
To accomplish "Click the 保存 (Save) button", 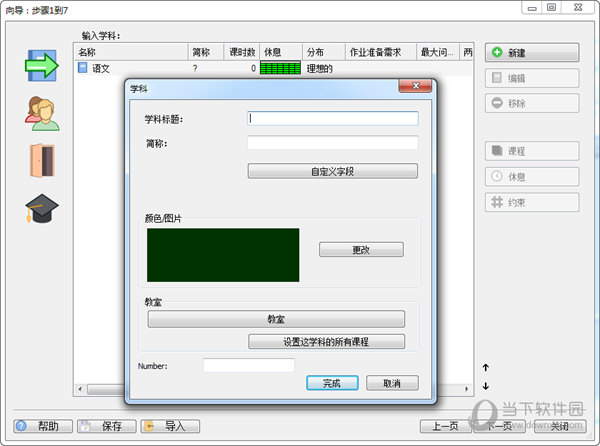I will pyautogui.click(x=107, y=426).
